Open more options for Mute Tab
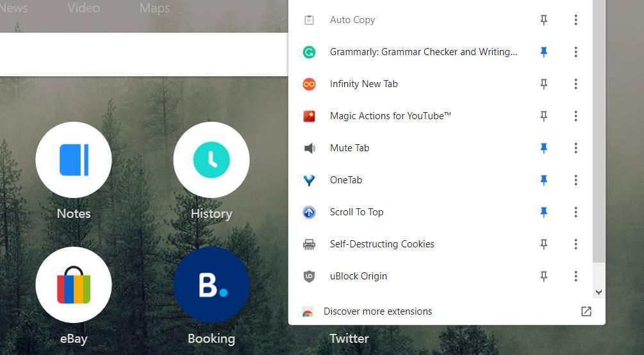This screenshot has height=355, width=644. [x=576, y=148]
